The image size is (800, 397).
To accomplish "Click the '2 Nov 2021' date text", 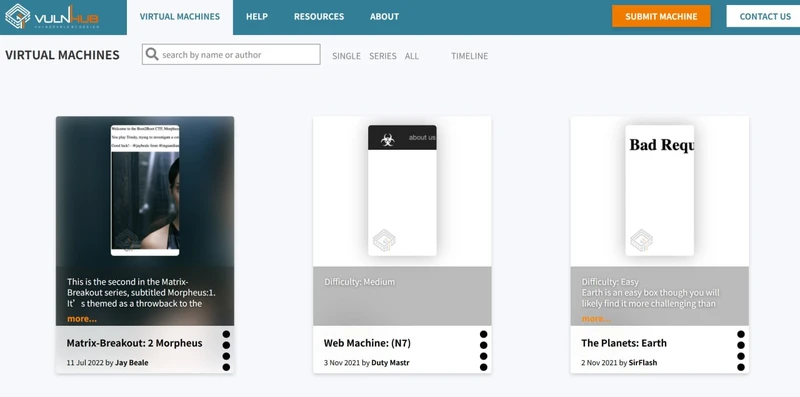I will coord(599,363).
